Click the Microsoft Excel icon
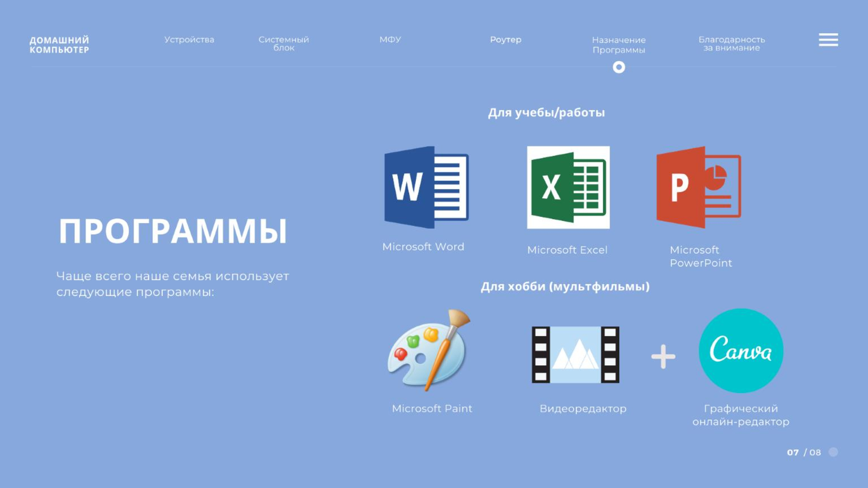The image size is (868, 488). click(x=568, y=187)
